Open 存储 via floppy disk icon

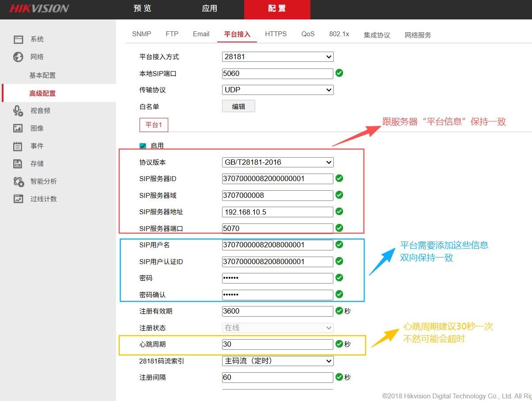(18, 164)
